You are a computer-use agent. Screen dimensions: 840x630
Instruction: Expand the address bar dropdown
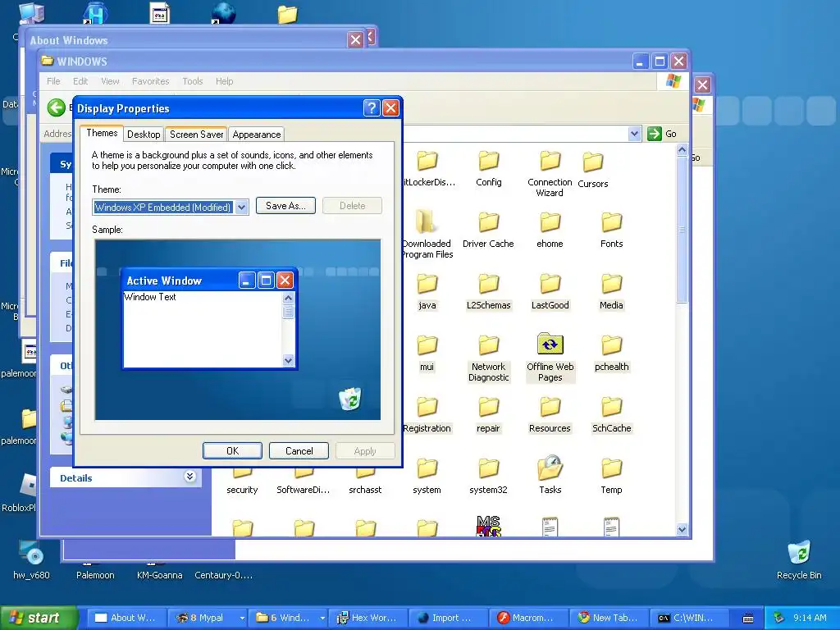pyautogui.click(x=634, y=134)
